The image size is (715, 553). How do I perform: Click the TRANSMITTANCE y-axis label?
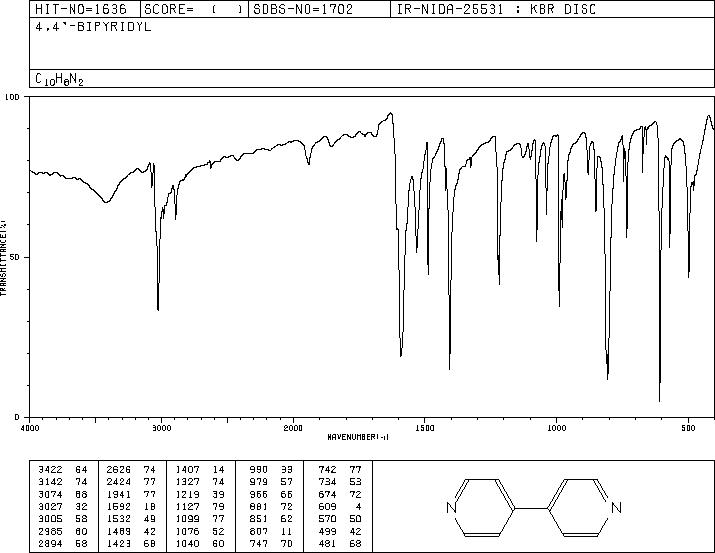point(3,257)
